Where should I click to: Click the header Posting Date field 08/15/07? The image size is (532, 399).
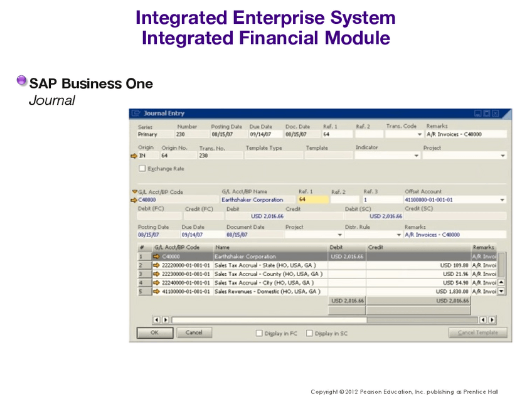click(229, 134)
